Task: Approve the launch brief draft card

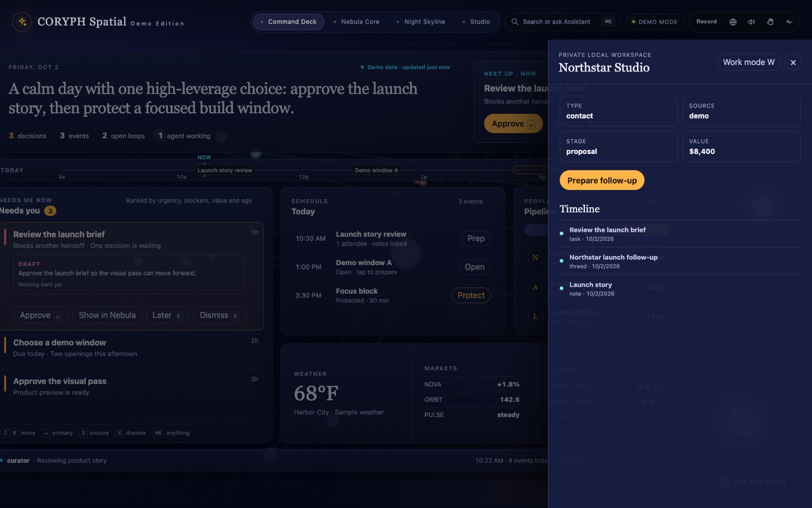Action: click(41, 315)
